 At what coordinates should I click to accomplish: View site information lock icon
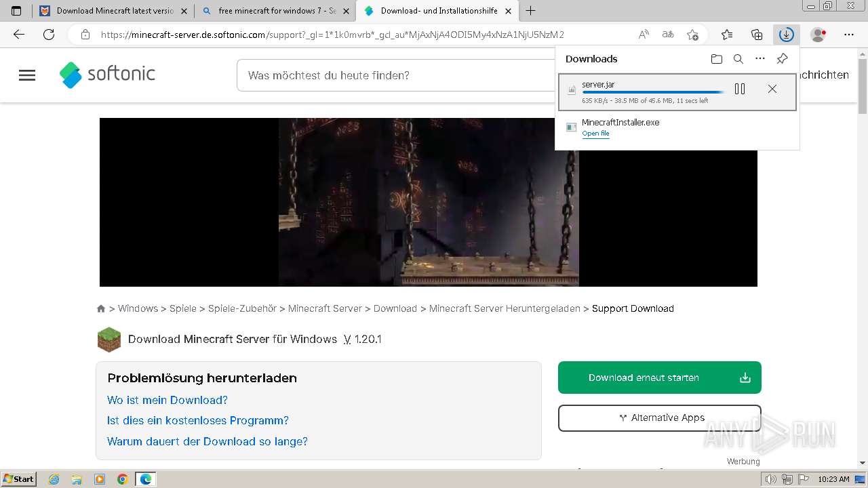click(x=85, y=35)
